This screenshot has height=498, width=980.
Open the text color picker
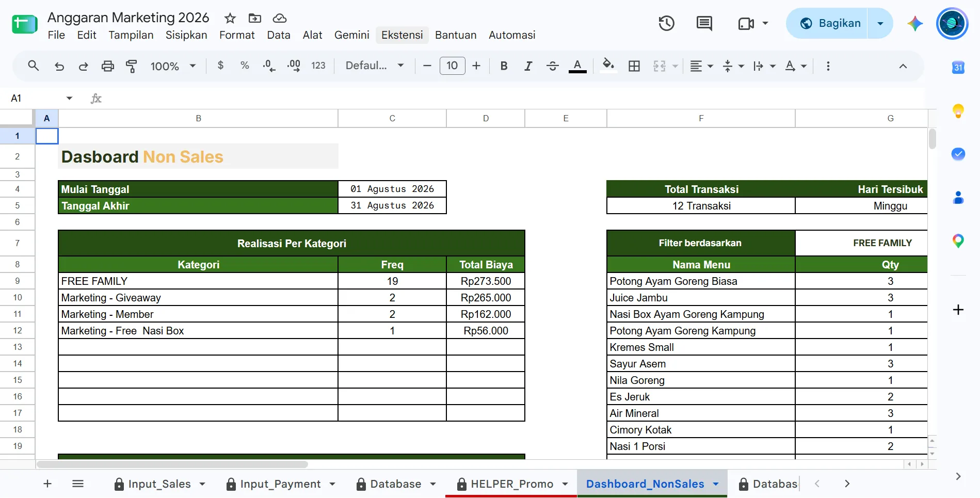[x=577, y=66]
